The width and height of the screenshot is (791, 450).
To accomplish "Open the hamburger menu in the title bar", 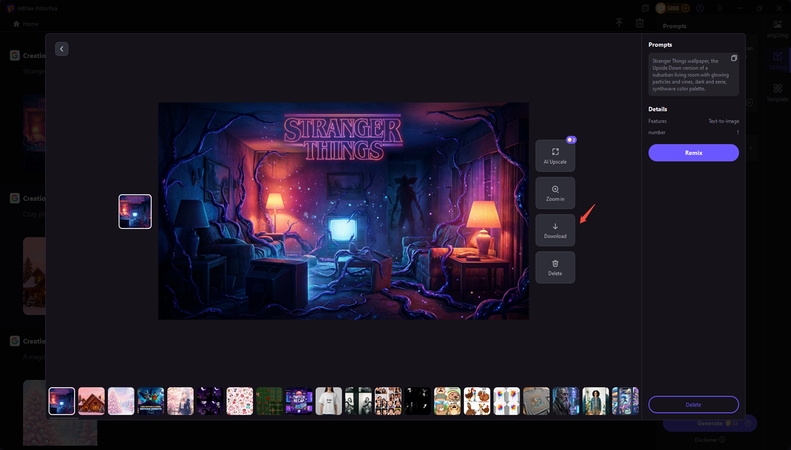I will 720,8.
